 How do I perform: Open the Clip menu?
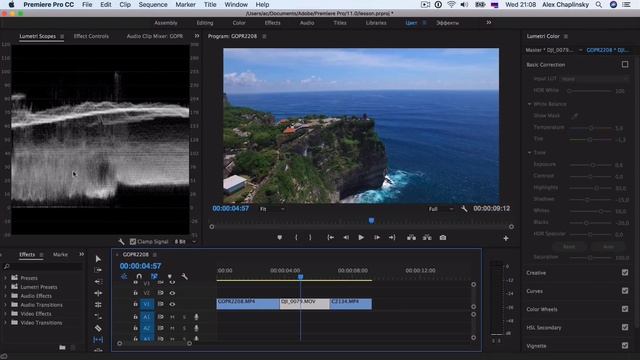(x=125, y=4)
